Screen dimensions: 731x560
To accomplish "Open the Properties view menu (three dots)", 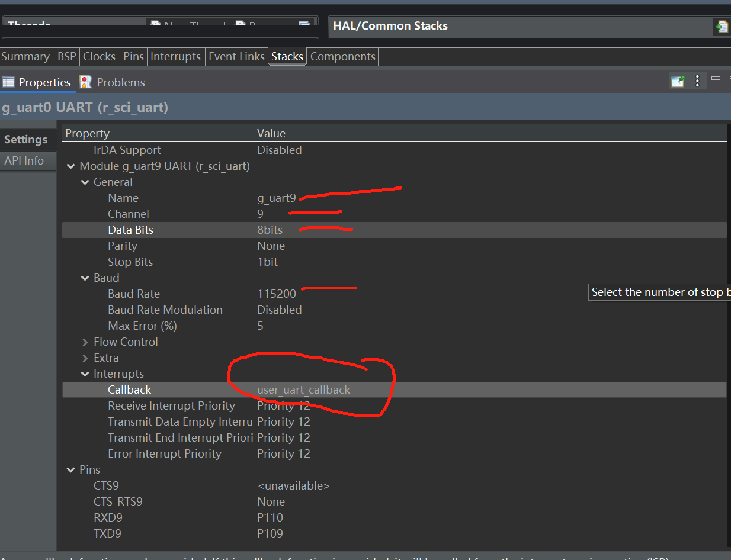I will point(697,81).
